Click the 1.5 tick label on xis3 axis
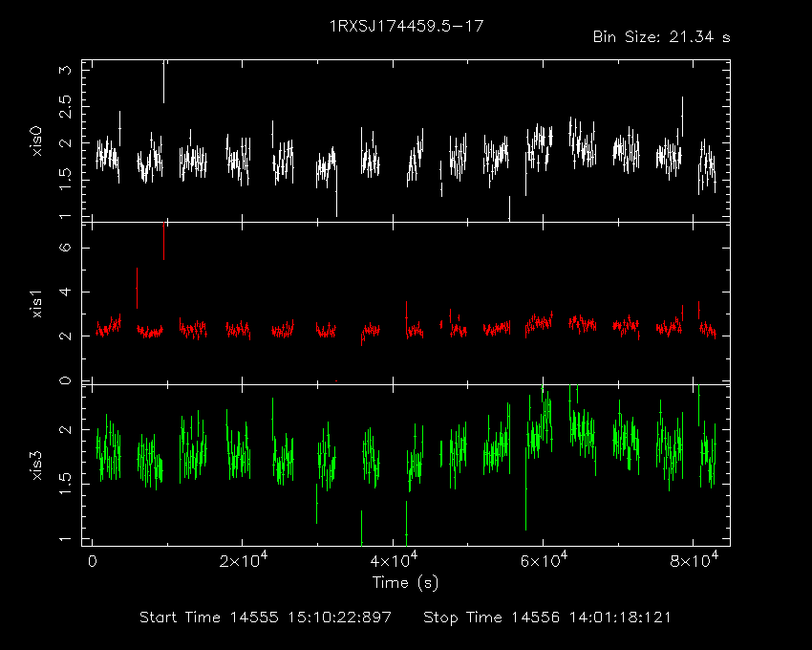The image size is (812, 650). pyautogui.click(x=66, y=484)
